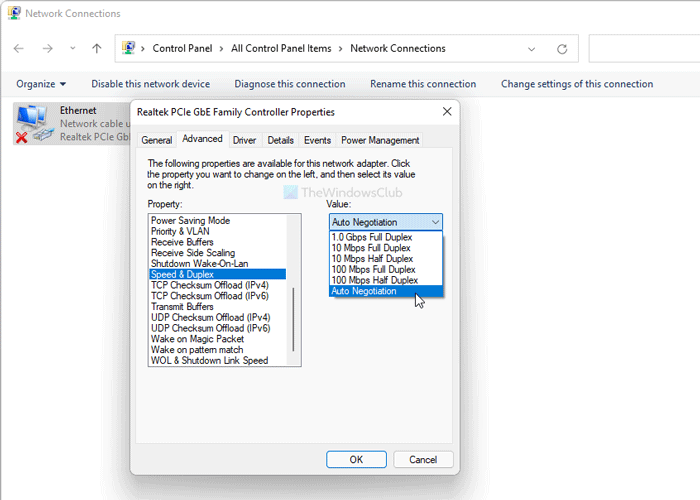Select Receive Buffers property

pos(217,242)
